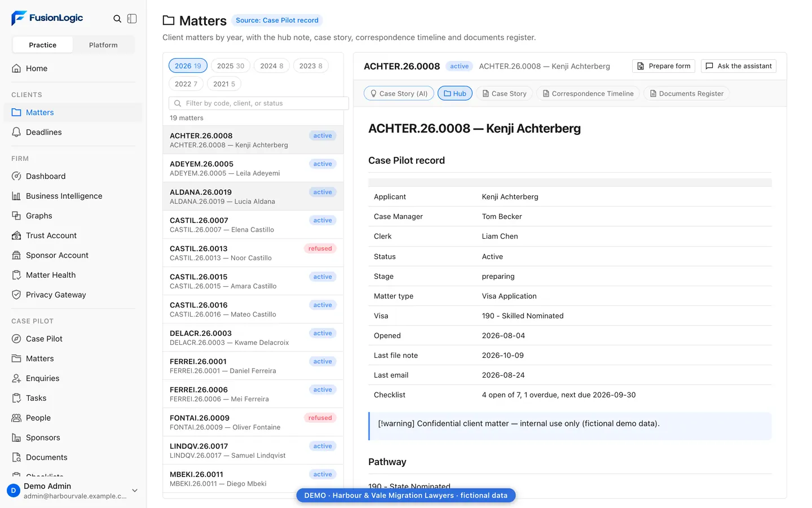
Task: Click the Sponsors building icon
Action: click(x=16, y=437)
